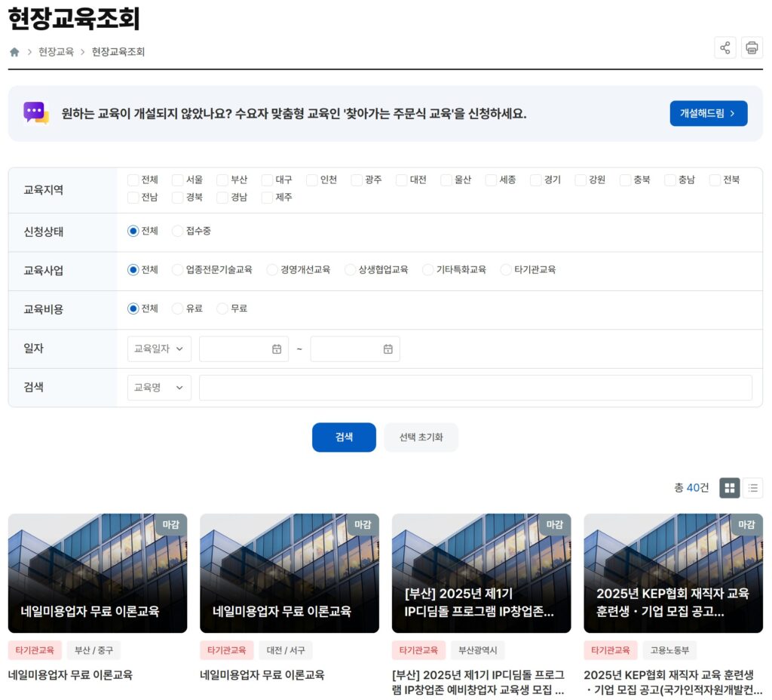The width and height of the screenshot is (772, 700).
Task: Select 전체 radio in 교육사업 row
Action: pyautogui.click(x=133, y=270)
